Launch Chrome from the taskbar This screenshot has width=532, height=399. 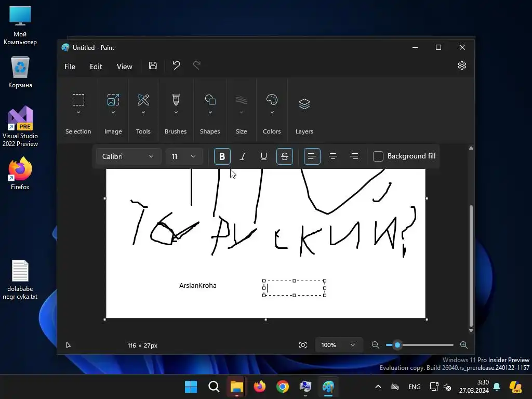(x=282, y=387)
